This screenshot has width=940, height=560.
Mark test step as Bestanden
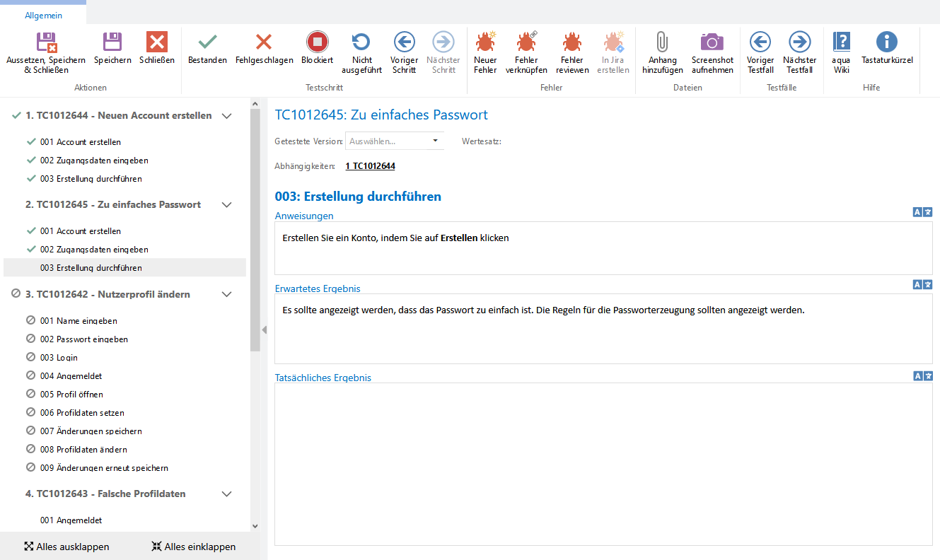pyautogui.click(x=207, y=49)
